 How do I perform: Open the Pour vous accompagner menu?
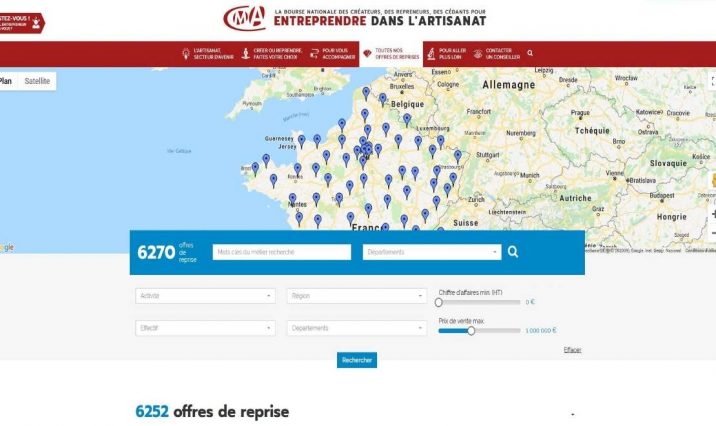point(332,54)
